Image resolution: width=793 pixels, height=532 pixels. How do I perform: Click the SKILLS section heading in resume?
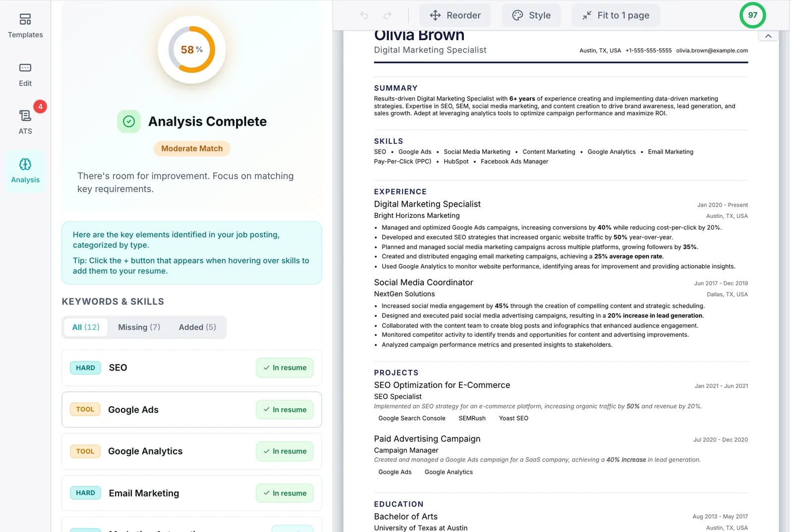tap(389, 141)
